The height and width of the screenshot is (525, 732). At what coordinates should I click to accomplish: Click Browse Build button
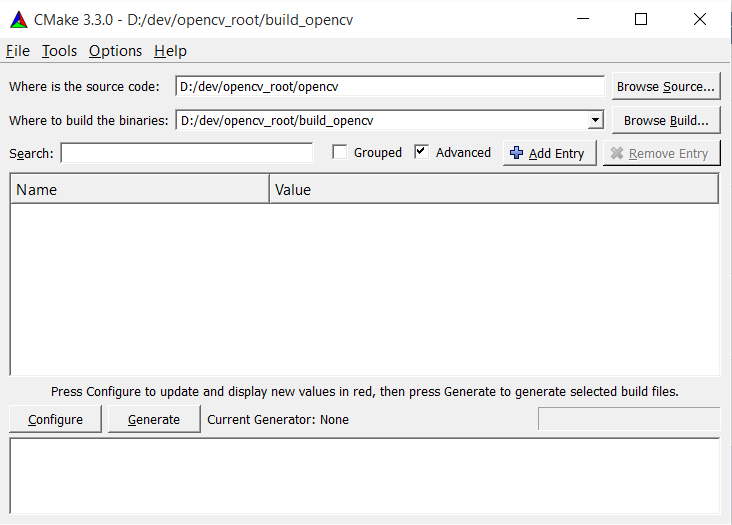point(666,120)
